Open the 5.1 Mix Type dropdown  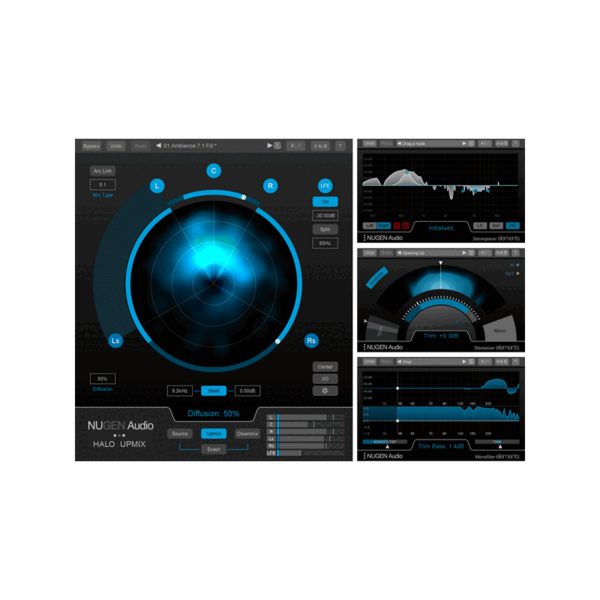click(103, 185)
